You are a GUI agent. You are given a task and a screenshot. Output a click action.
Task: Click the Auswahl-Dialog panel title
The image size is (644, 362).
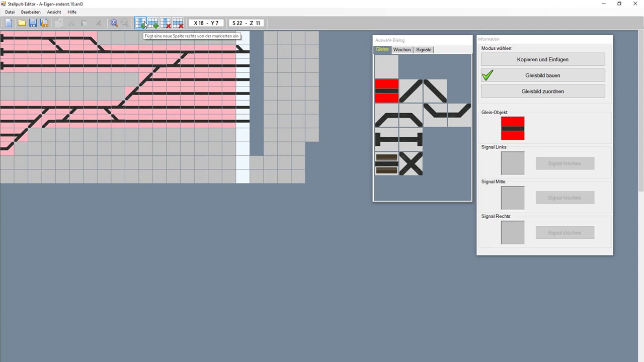[x=390, y=40]
